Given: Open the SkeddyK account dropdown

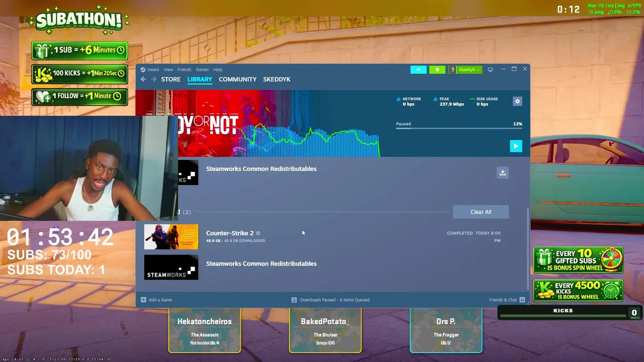Looking at the screenshot, I should coord(469,69).
